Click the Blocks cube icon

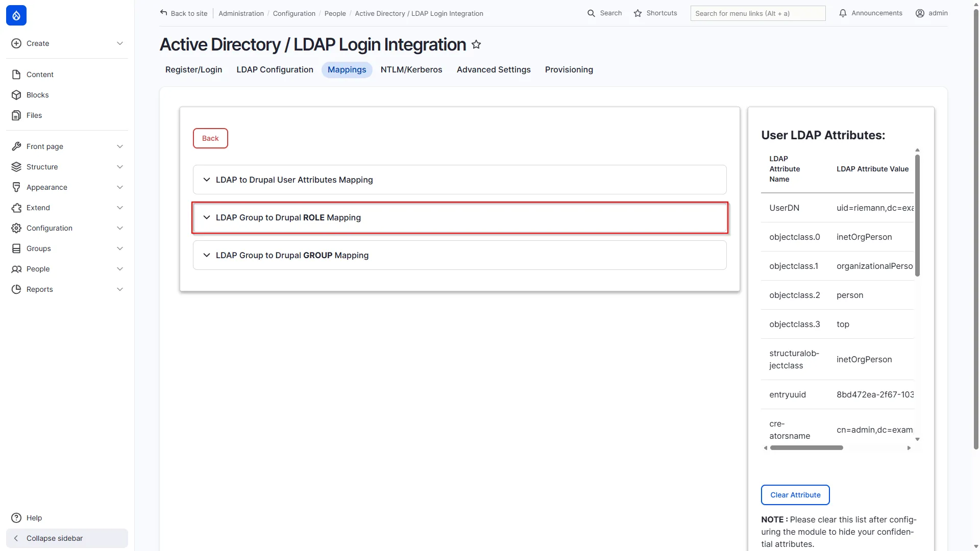(x=16, y=95)
